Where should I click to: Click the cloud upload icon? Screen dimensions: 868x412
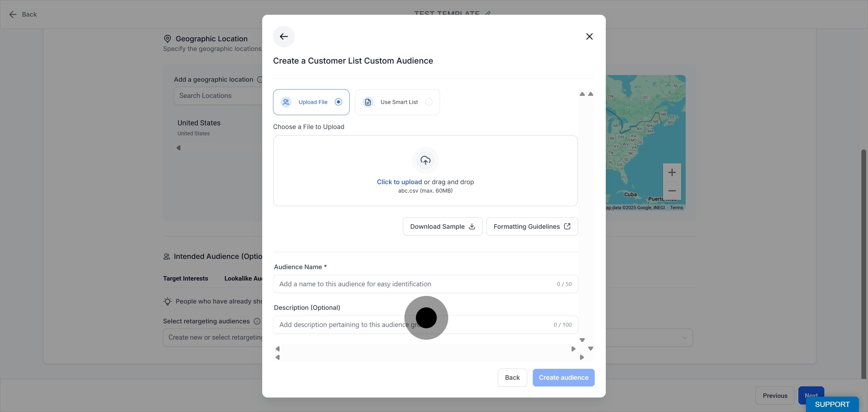click(425, 160)
